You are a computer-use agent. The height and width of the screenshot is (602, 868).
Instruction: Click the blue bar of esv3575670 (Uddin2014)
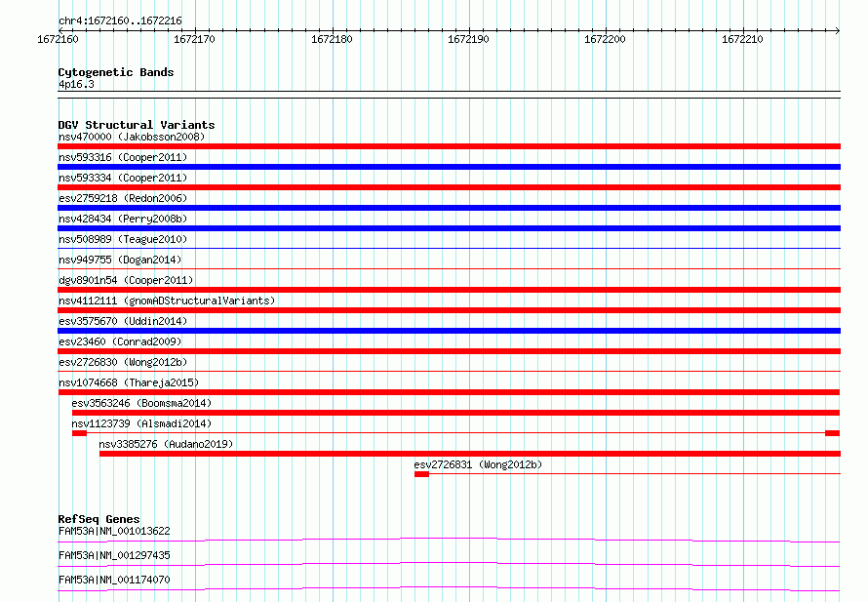click(x=449, y=331)
